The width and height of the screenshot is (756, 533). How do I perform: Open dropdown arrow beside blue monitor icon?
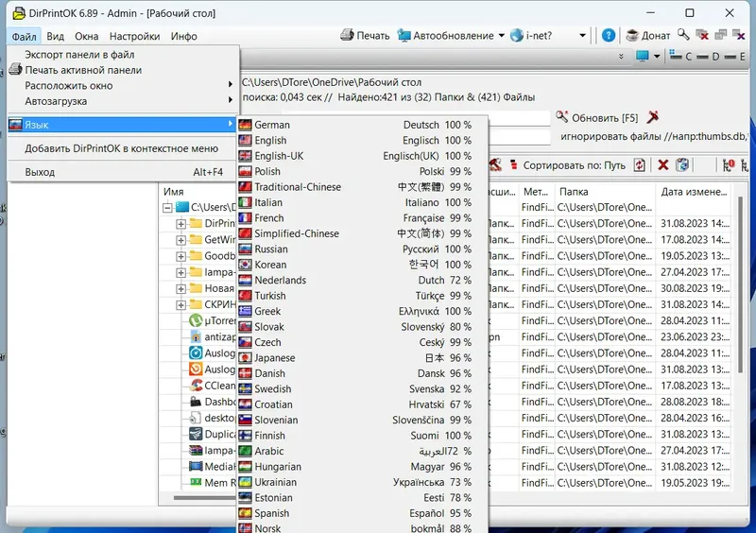pyautogui.click(x=657, y=57)
